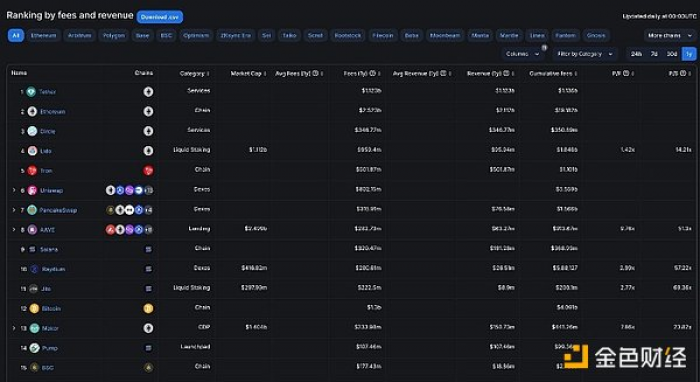Select the 1y time range
This screenshot has width=700, height=382.
pos(689,54)
